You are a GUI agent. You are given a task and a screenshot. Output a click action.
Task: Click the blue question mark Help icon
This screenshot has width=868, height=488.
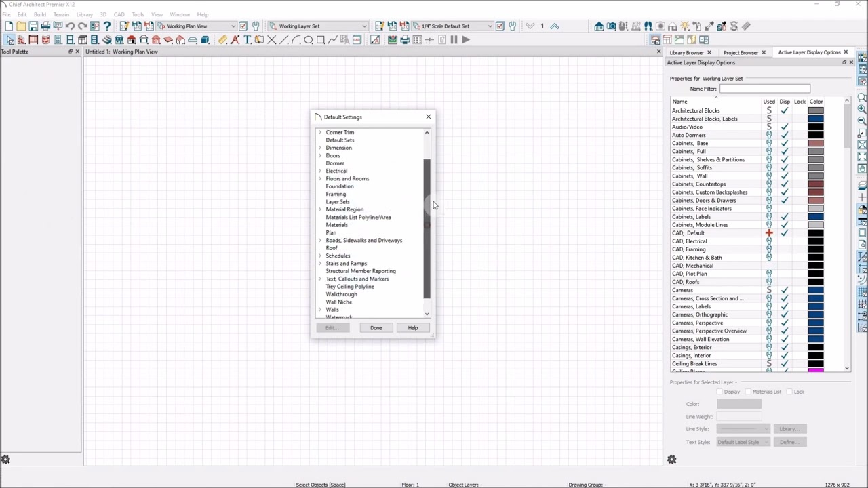[106, 26]
